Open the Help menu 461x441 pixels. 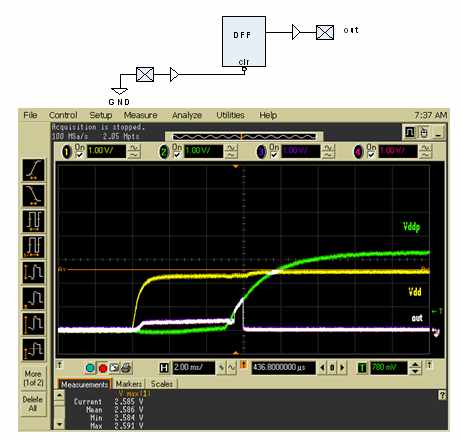click(x=268, y=115)
